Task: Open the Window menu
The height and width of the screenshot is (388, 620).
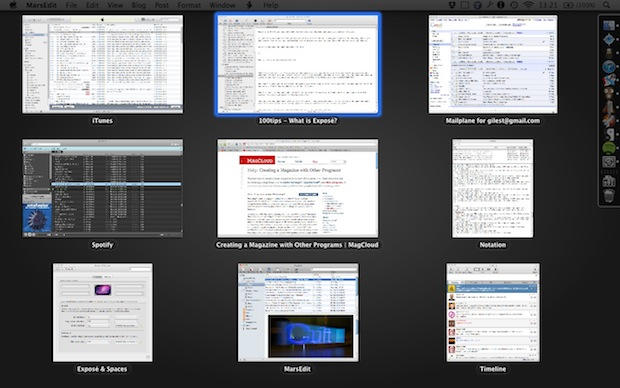Action: [x=222, y=5]
